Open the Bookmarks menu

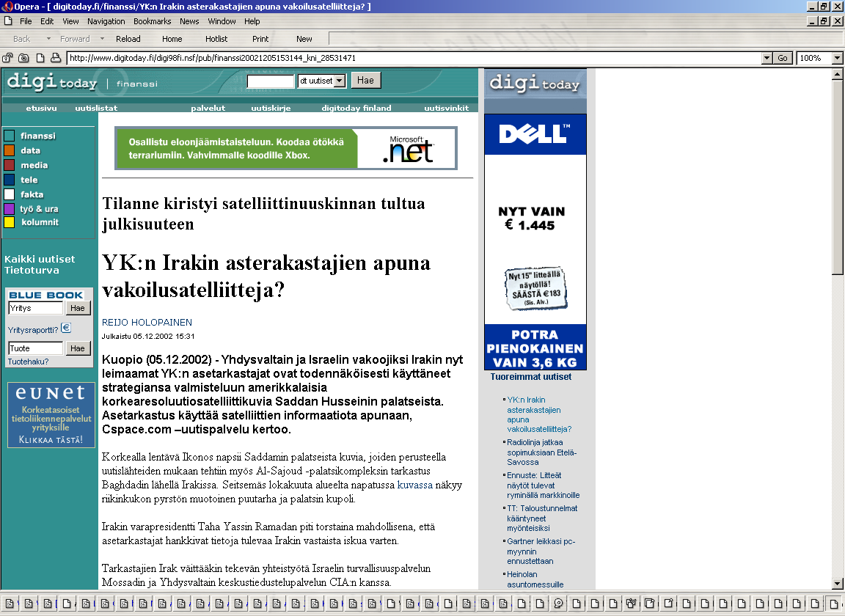[x=153, y=21]
